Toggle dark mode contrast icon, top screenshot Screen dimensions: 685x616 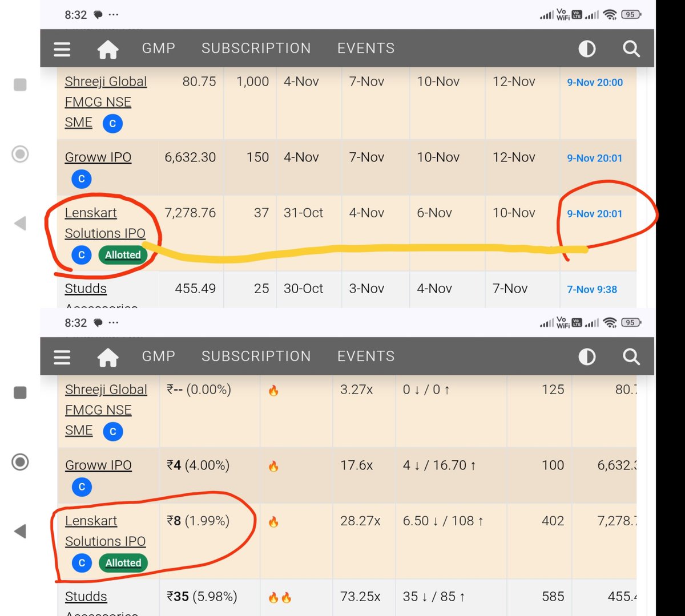click(x=587, y=49)
